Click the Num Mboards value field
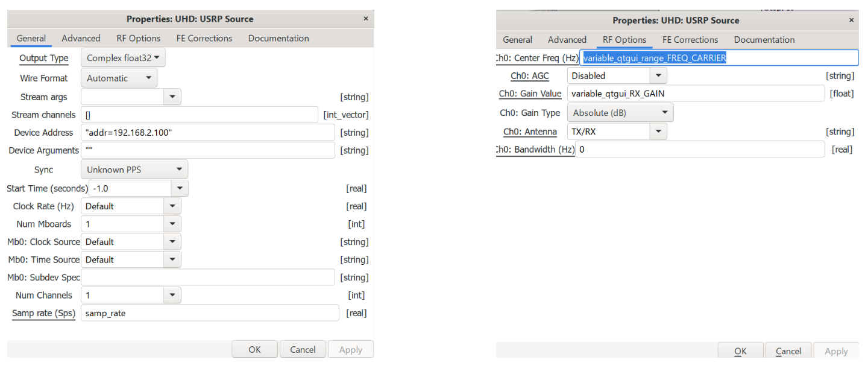The image size is (868, 371). [122, 224]
